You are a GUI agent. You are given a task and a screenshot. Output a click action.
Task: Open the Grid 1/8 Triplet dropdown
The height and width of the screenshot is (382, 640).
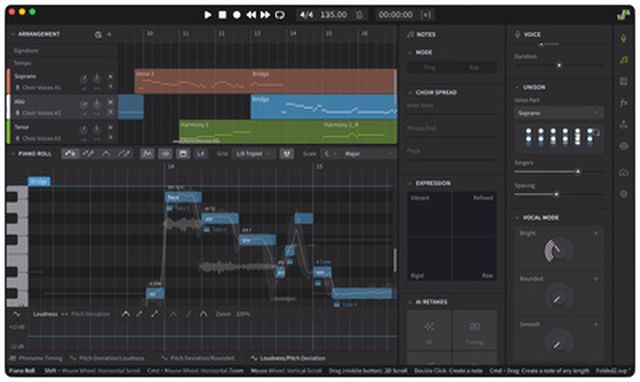pyautogui.click(x=254, y=154)
